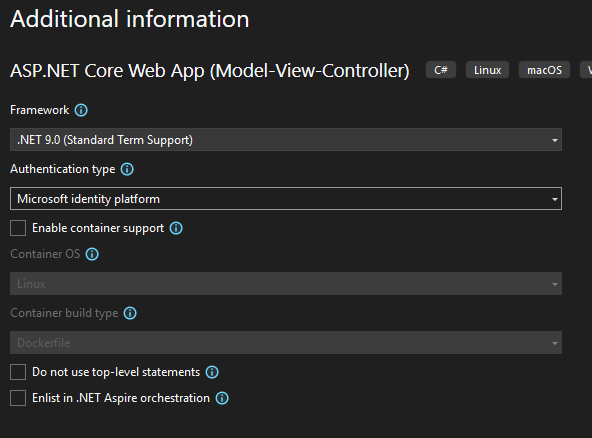Show info for Enable container support

176,228
